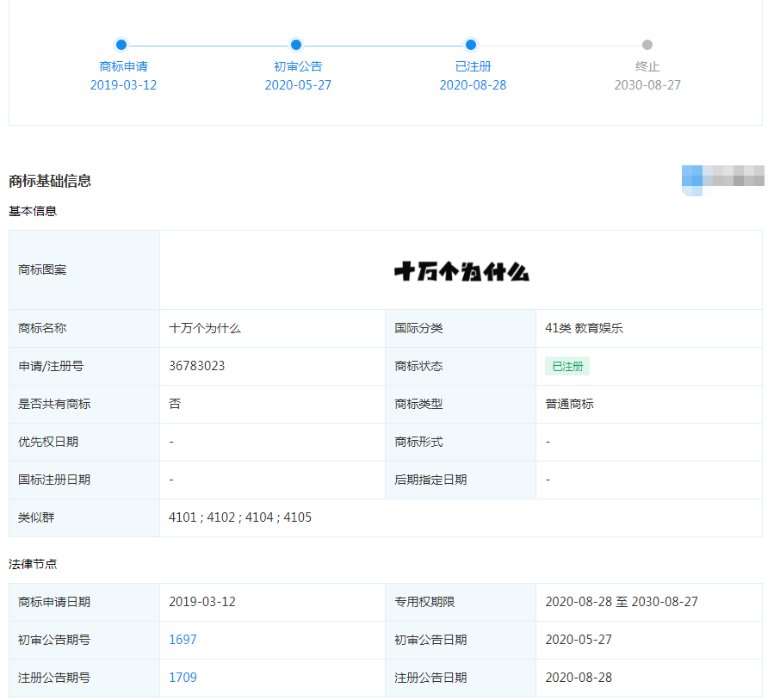The height and width of the screenshot is (700, 774).
Task: Select exclusive period 2020-08-28 至 2030-08-27
Action: tap(622, 602)
